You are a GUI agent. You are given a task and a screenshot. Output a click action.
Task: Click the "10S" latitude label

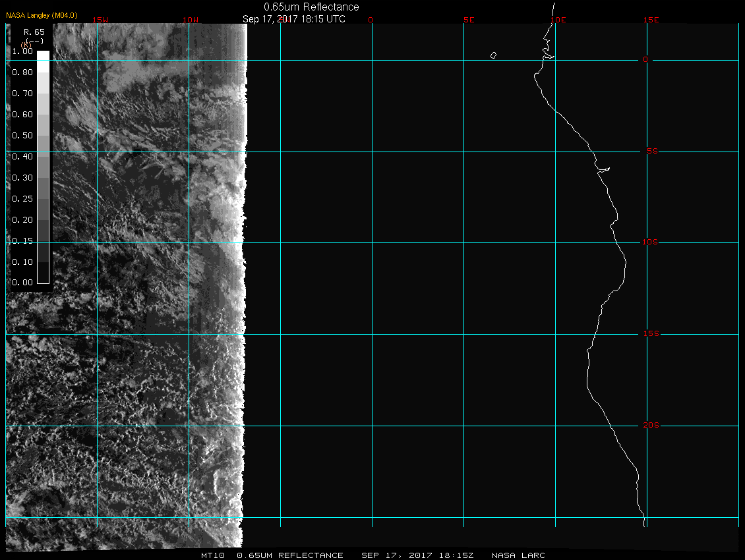[650, 242]
